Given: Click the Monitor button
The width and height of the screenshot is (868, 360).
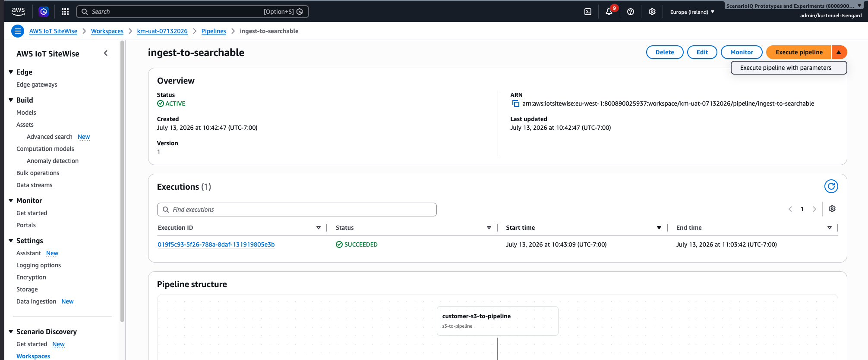Looking at the screenshot, I should point(742,52).
